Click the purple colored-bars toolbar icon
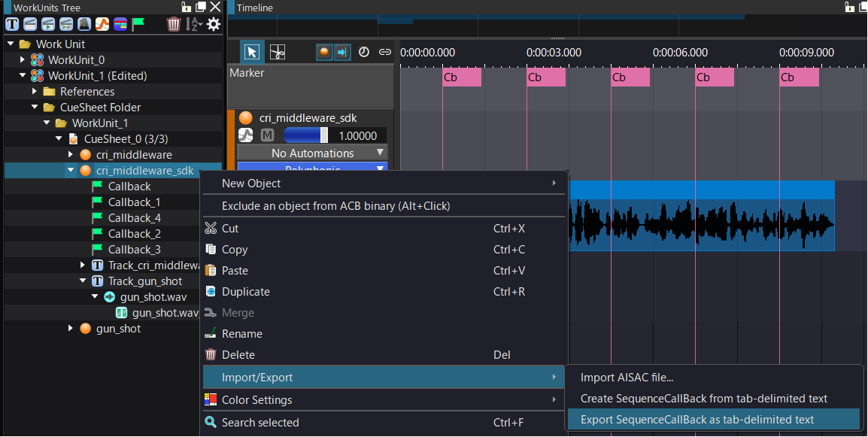868x437 pixels. click(120, 24)
